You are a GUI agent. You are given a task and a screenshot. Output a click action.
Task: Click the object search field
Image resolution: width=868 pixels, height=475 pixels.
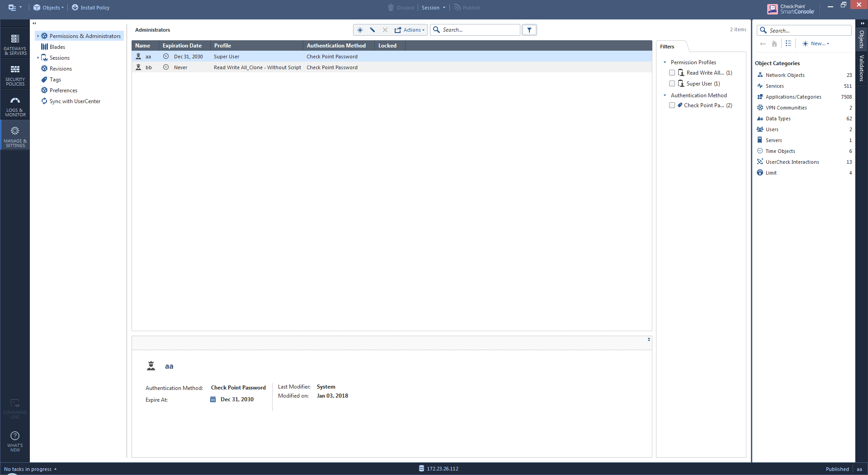804,30
